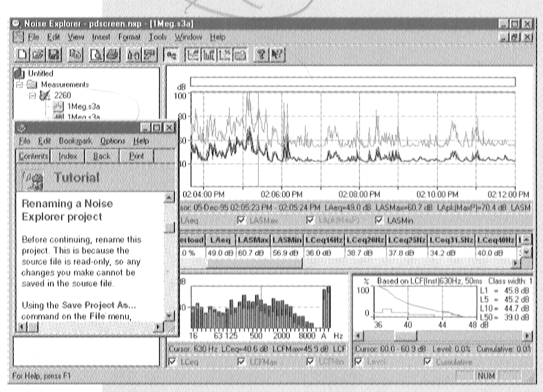This screenshot has width=543, height=392.
Task: Open the View menu
Action: [x=76, y=37]
